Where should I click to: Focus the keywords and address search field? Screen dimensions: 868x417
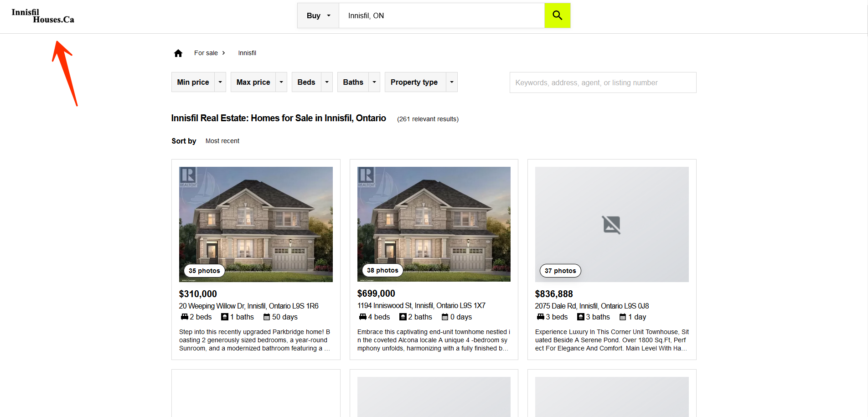603,82
